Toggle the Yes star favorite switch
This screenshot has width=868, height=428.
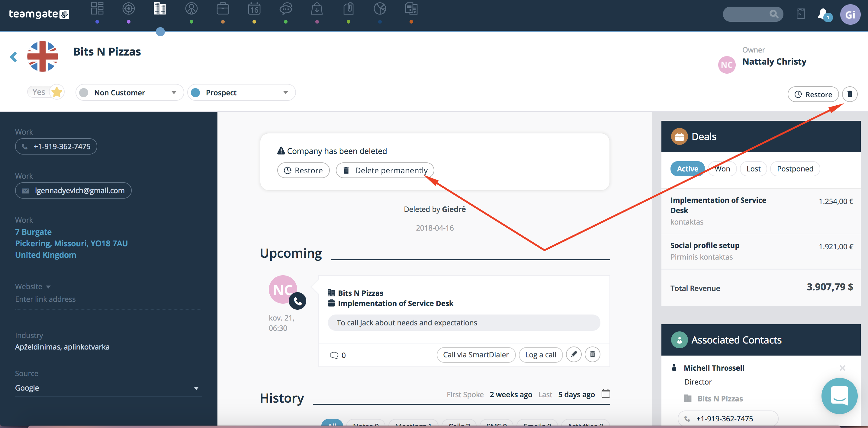pyautogui.click(x=46, y=92)
